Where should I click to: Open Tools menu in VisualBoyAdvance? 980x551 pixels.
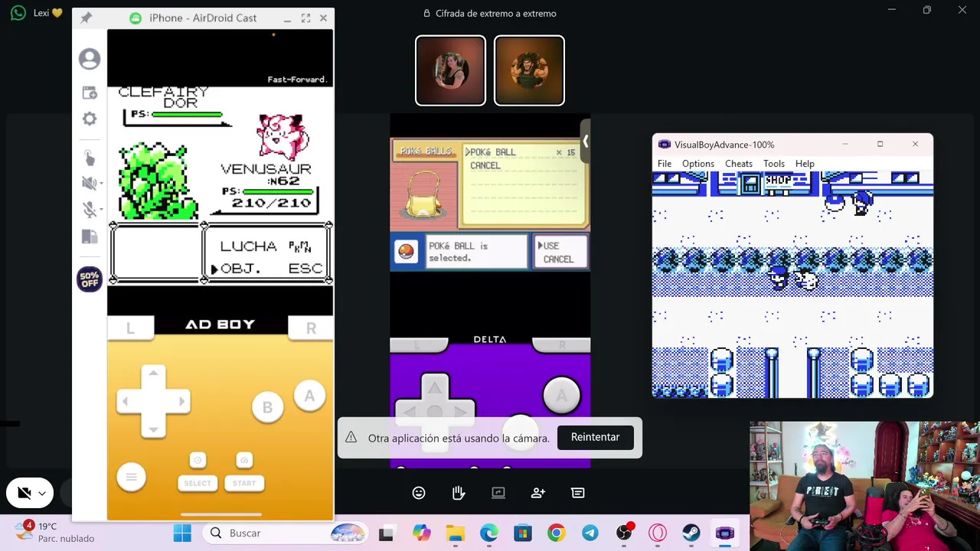coord(774,163)
